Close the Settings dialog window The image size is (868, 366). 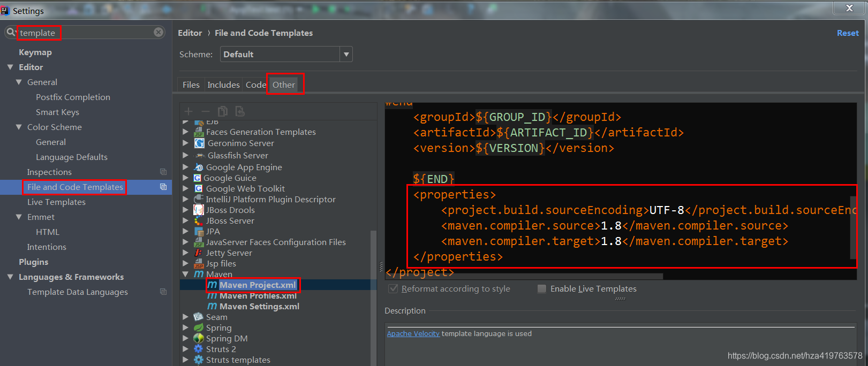pyautogui.click(x=849, y=7)
